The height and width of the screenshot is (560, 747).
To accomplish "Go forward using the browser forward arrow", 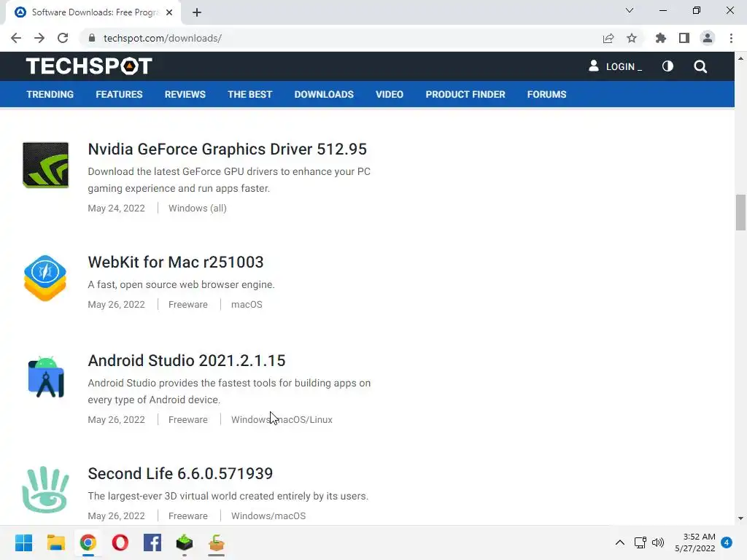I will (39, 38).
